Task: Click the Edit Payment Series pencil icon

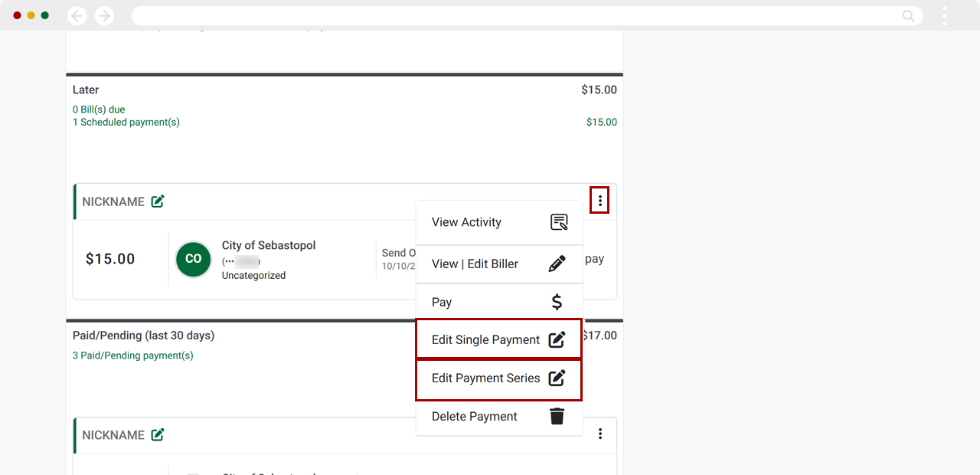Action: [557, 378]
